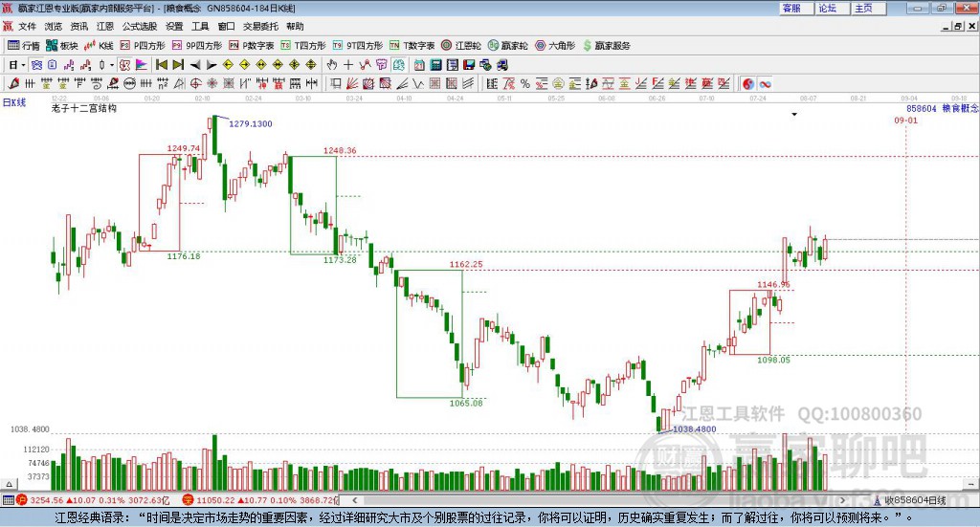The height and width of the screenshot is (527, 980).
Task: Open the 交易委托 menu
Action: [260, 26]
